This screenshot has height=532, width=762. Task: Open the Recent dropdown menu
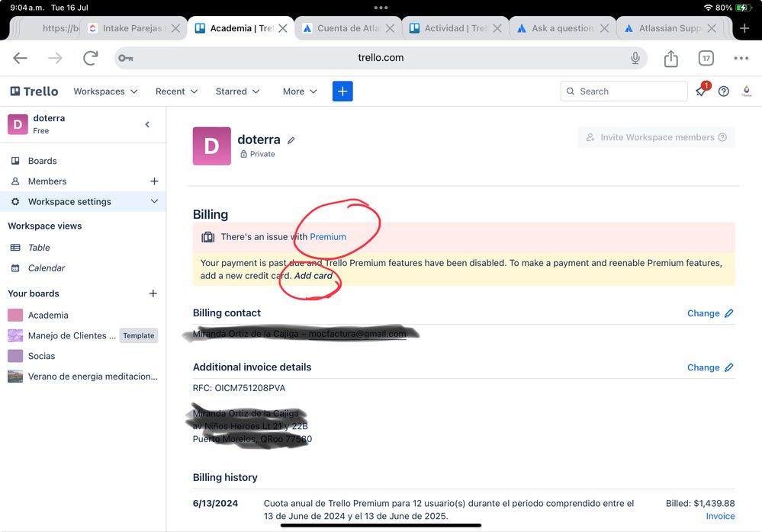pyautogui.click(x=176, y=91)
